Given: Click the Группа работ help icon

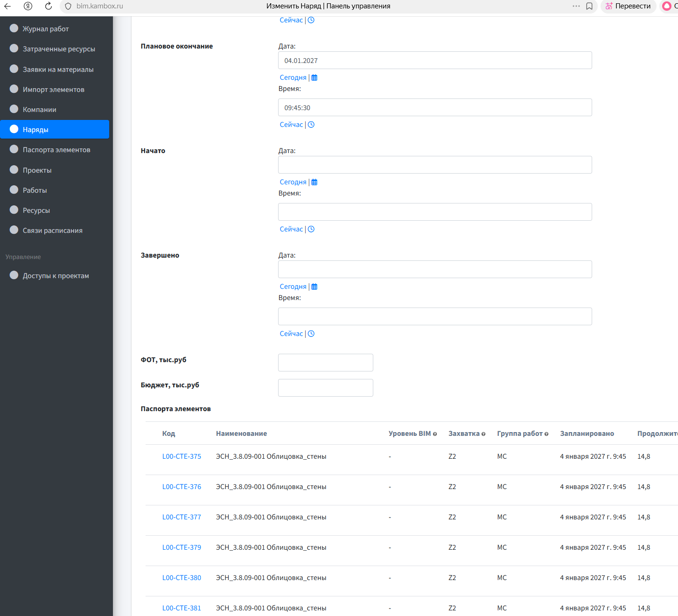Looking at the screenshot, I should 546,434.
